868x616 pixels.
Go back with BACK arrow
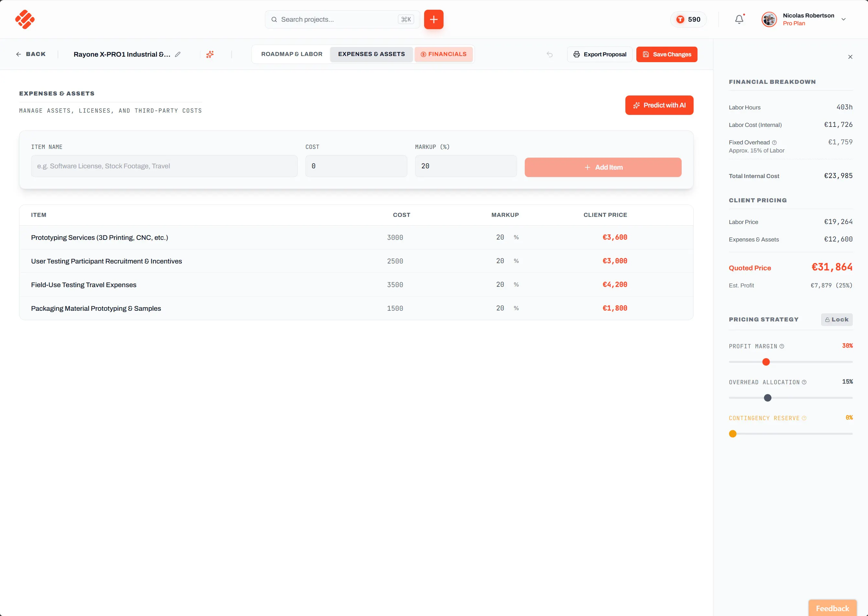(x=30, y=54)
